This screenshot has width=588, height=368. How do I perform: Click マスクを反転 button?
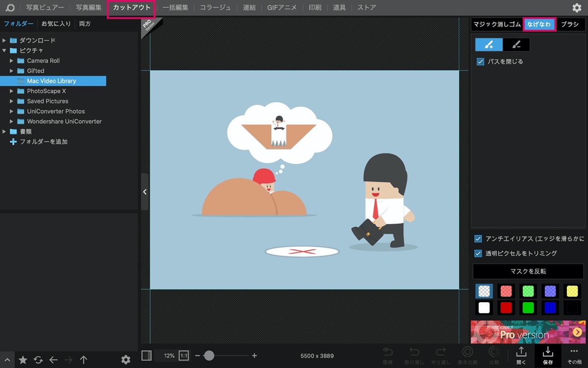[528, 271]
